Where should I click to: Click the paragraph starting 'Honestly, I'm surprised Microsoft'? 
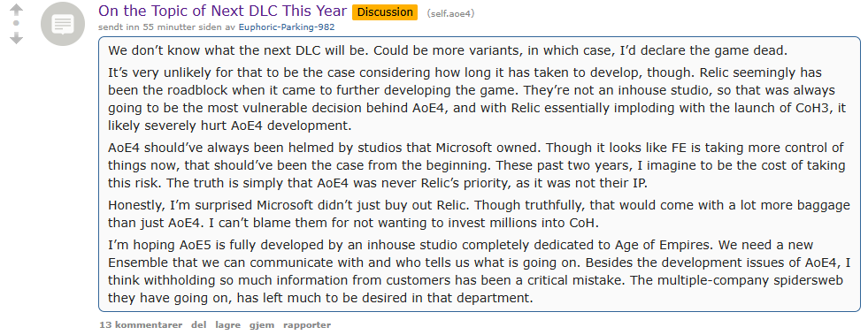click(479, 215)
